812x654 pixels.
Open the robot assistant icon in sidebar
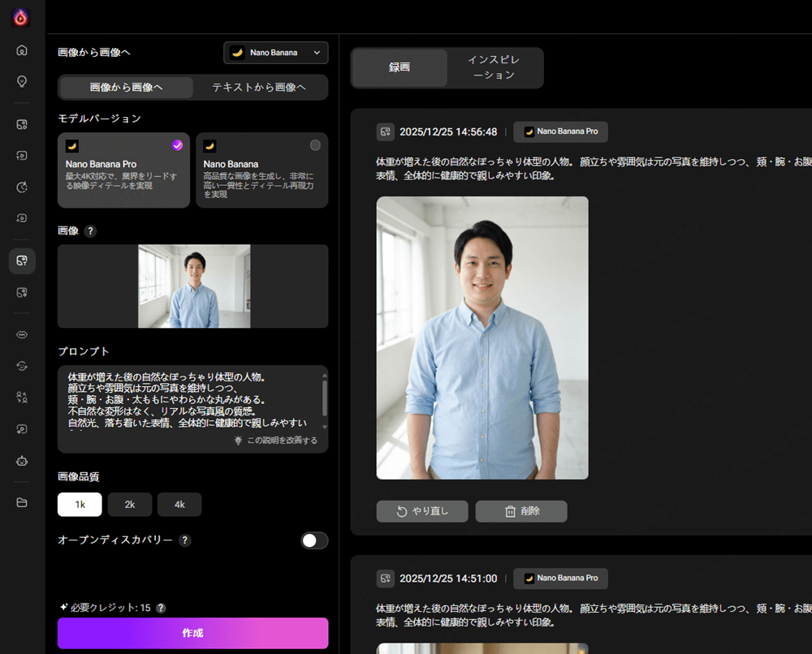tap(22, 461)
